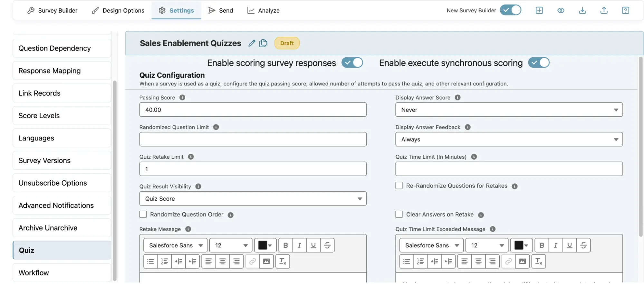Switch to the Analyze tab

[263, 10]
